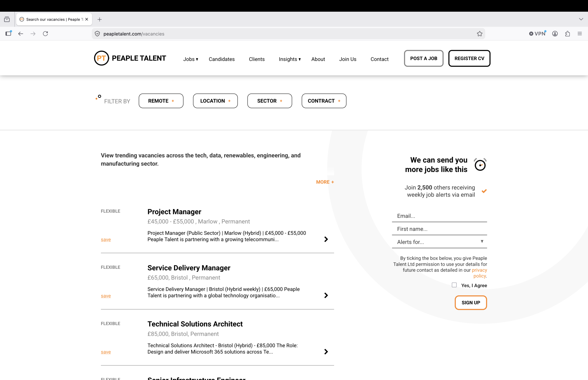Viewport: 588px width, 380px height.
Task: Tick the Yes, I Agree checkbox
Action: 454,285
